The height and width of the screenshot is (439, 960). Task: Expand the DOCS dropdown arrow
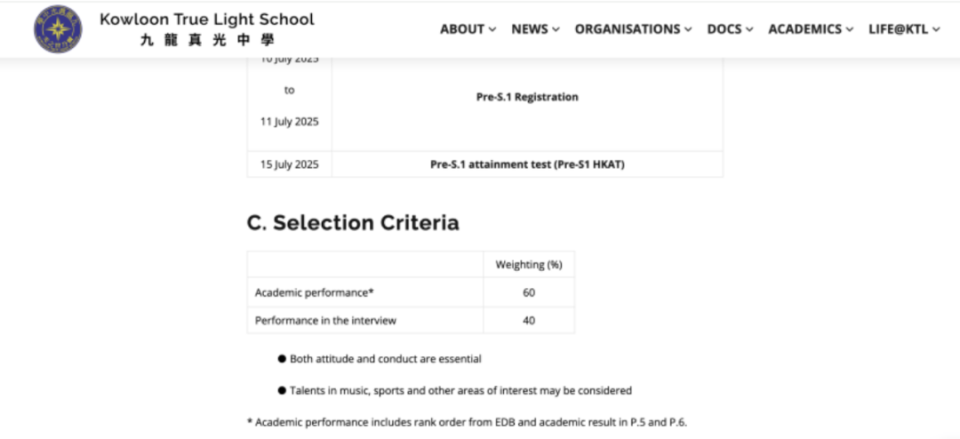(x=748, y=30)
